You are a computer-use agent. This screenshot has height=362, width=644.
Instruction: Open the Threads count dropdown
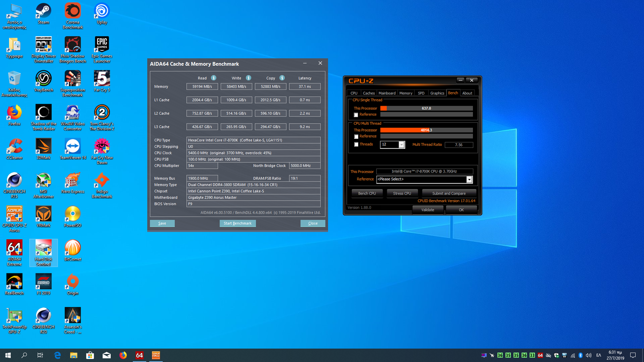pyautogui.click(x=401, y=145)
